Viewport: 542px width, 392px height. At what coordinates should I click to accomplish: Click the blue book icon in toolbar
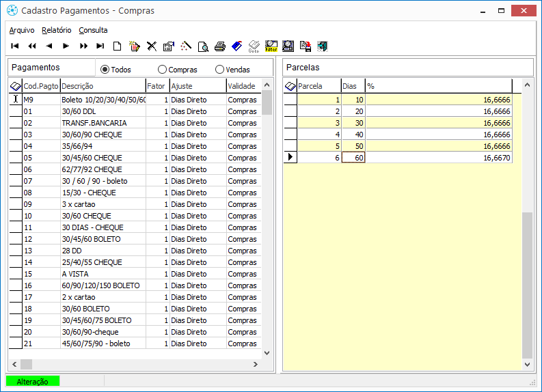[236, 46]
